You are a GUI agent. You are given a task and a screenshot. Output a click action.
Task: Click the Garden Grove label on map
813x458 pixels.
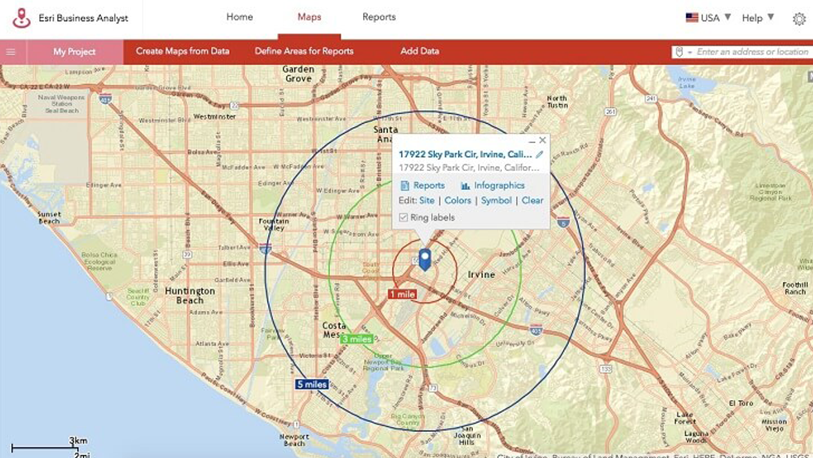298,74
